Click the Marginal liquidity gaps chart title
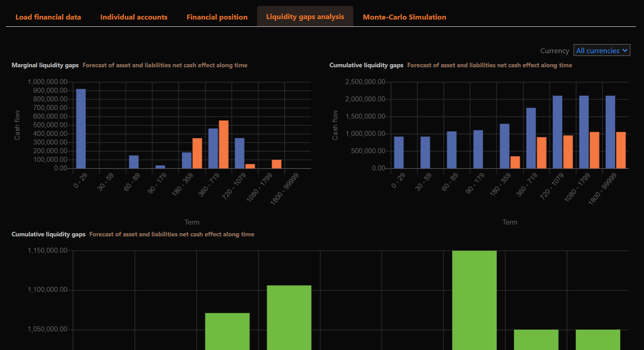 [x=45, y=65]
